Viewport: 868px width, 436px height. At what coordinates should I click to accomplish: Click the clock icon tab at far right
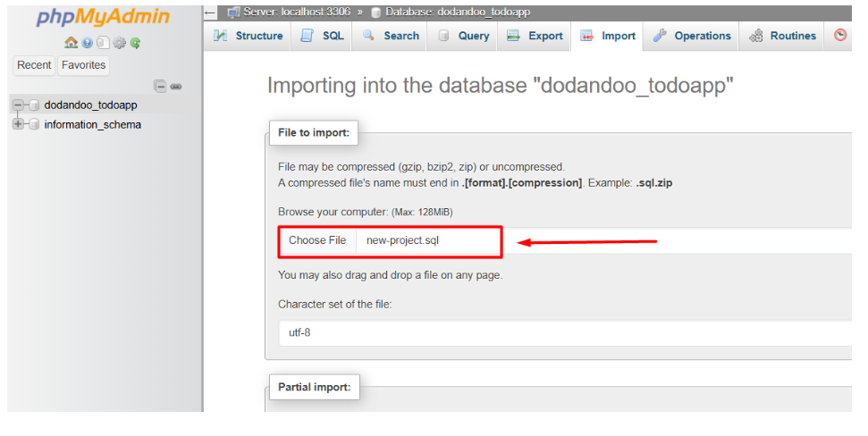tap(839, 36)
